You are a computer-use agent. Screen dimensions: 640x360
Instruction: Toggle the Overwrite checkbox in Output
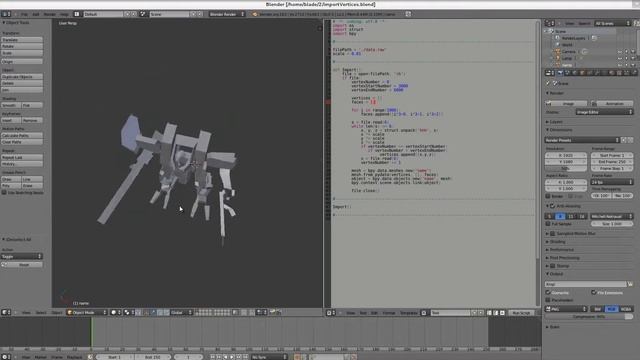tap(548, 293)
